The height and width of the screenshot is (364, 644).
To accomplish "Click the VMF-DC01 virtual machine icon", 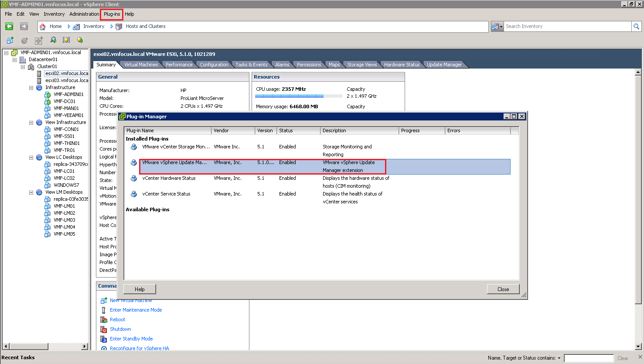I will [x=48, y=101].
